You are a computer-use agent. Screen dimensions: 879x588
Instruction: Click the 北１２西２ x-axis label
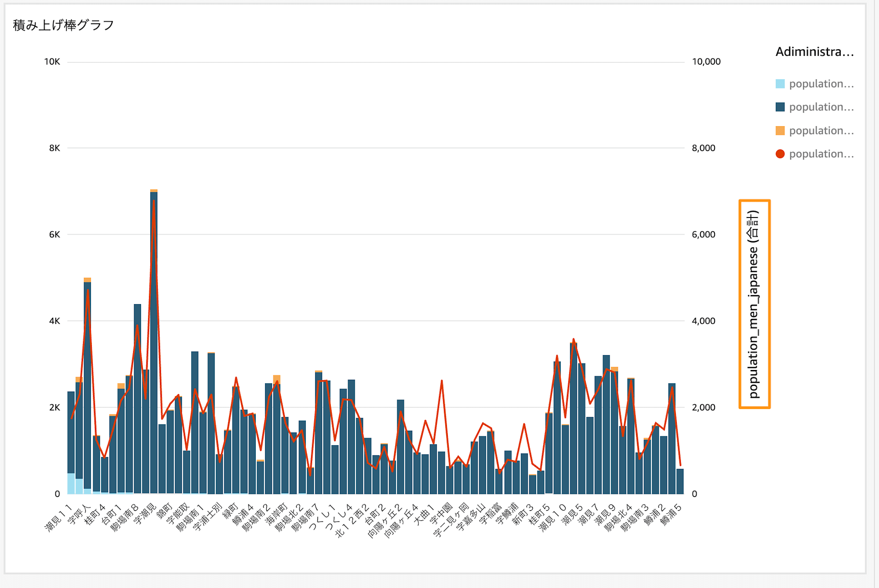pyautogui.click(x=352, y=521)
